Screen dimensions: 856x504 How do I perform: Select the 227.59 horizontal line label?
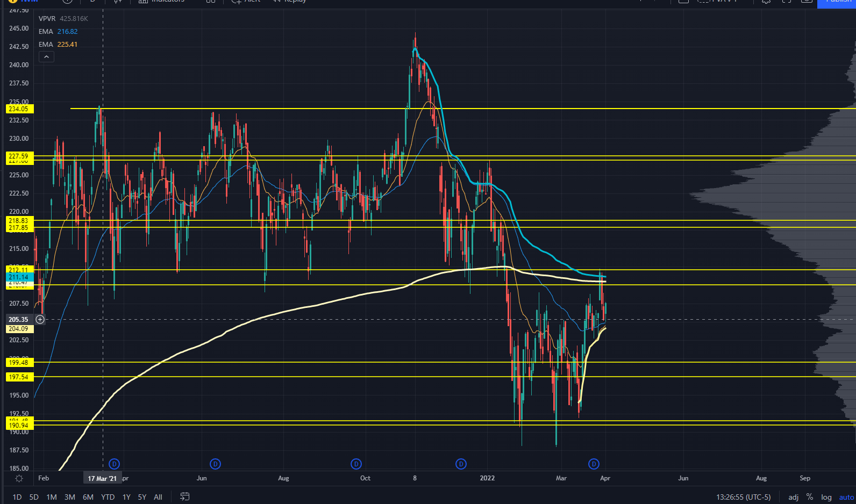pos(20,156)
